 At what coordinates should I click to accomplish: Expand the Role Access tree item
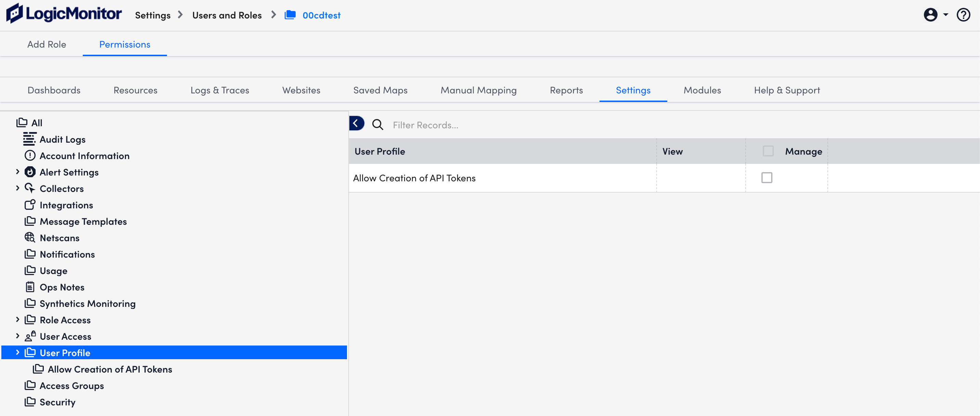click(x=17, y=319)
